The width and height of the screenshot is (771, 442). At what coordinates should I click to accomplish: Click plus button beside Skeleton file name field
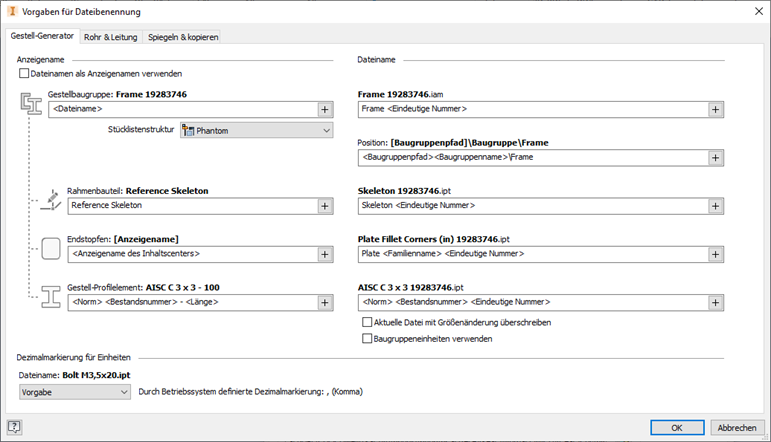[x=716, y=205]
